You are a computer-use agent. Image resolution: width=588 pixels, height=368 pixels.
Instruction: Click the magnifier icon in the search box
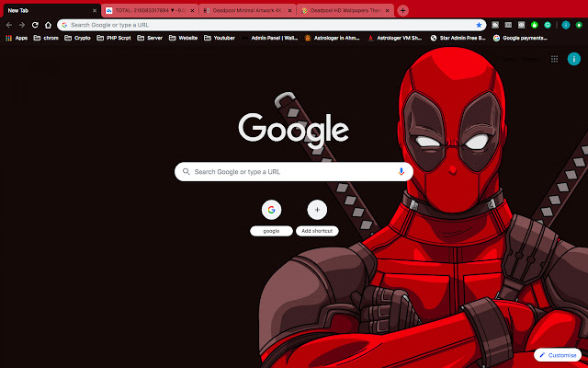[x=186, y=172]
